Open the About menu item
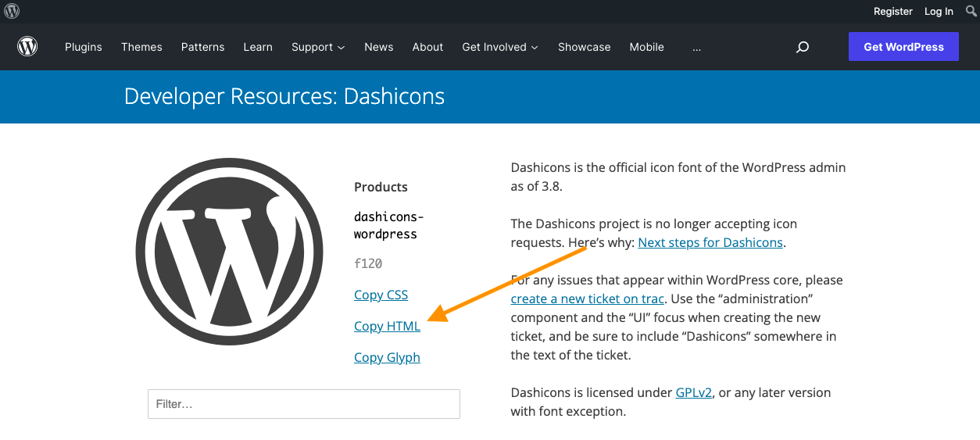 tap(427, 47)
